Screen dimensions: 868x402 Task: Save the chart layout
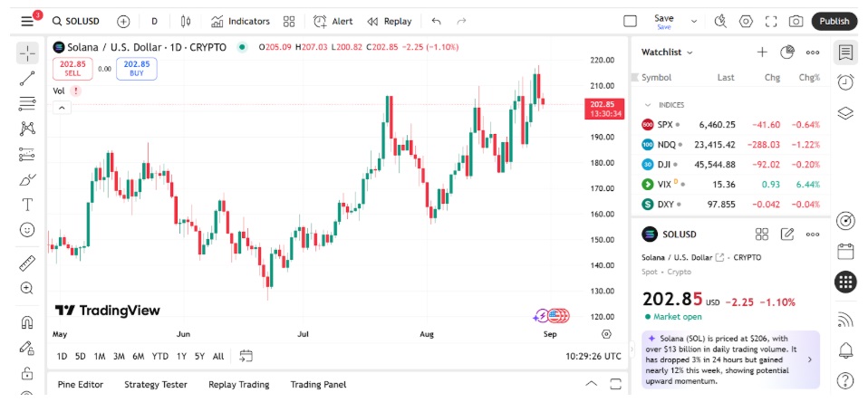point(664,22)
